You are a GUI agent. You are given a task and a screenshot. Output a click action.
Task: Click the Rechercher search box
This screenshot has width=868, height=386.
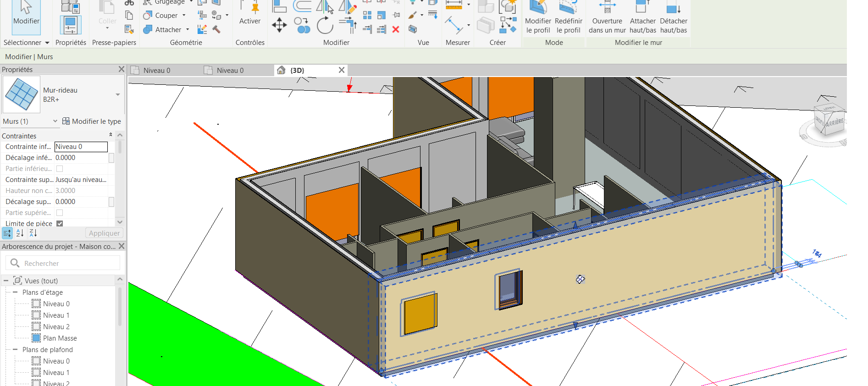coord(63,263)
